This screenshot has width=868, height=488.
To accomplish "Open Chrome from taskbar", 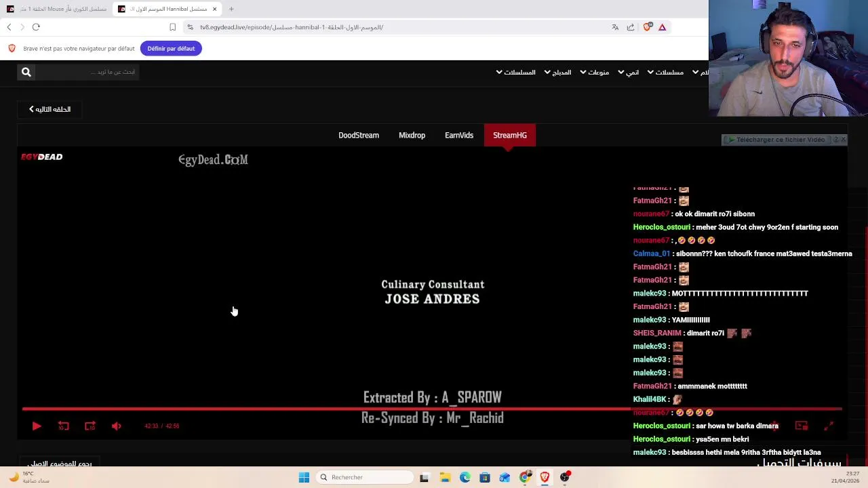I will (525, 477).
